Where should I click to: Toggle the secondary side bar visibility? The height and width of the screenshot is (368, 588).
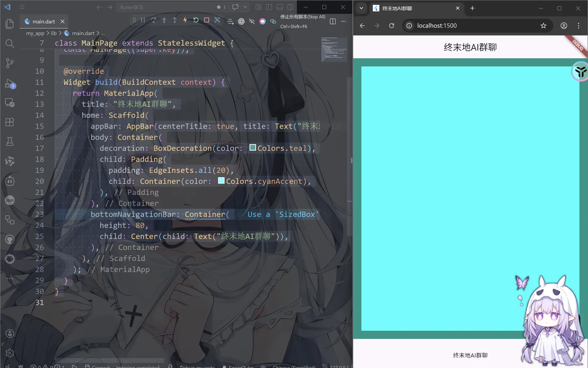point(290,7)
